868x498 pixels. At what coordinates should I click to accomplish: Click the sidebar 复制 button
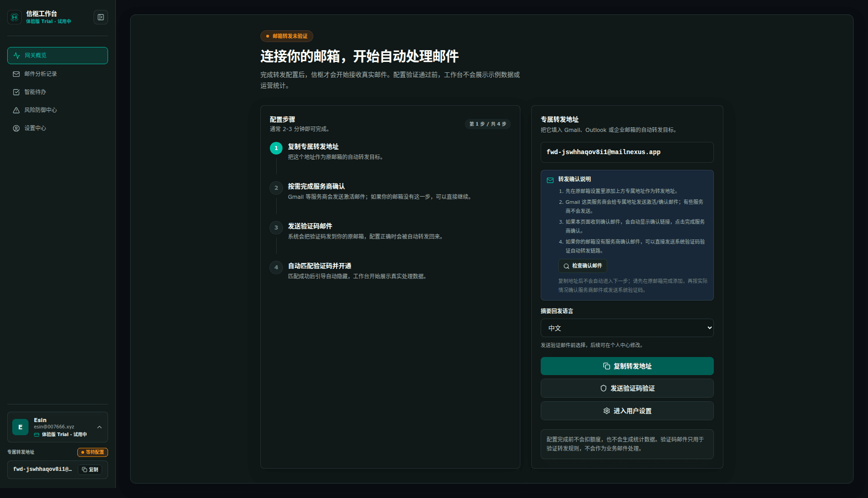90,470
